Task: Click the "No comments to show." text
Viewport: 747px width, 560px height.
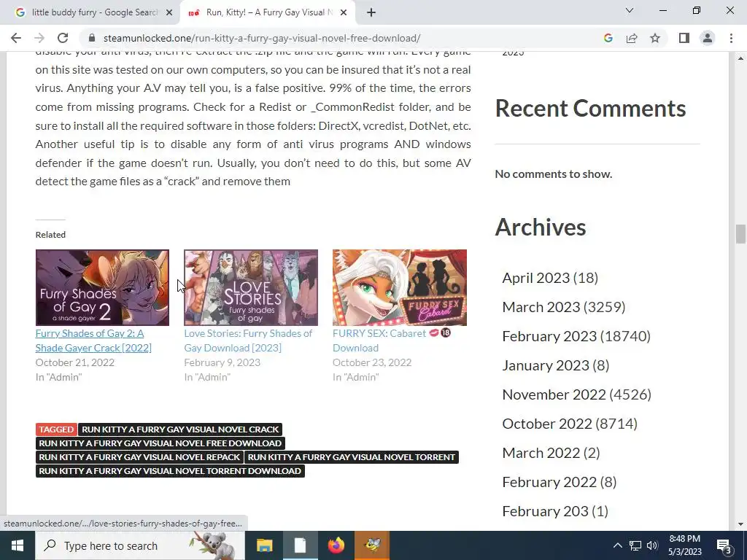Action: click(x=554, y=174)
